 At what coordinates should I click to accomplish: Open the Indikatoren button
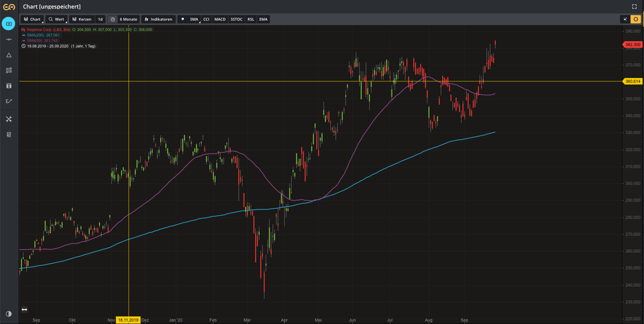point(158,19)
